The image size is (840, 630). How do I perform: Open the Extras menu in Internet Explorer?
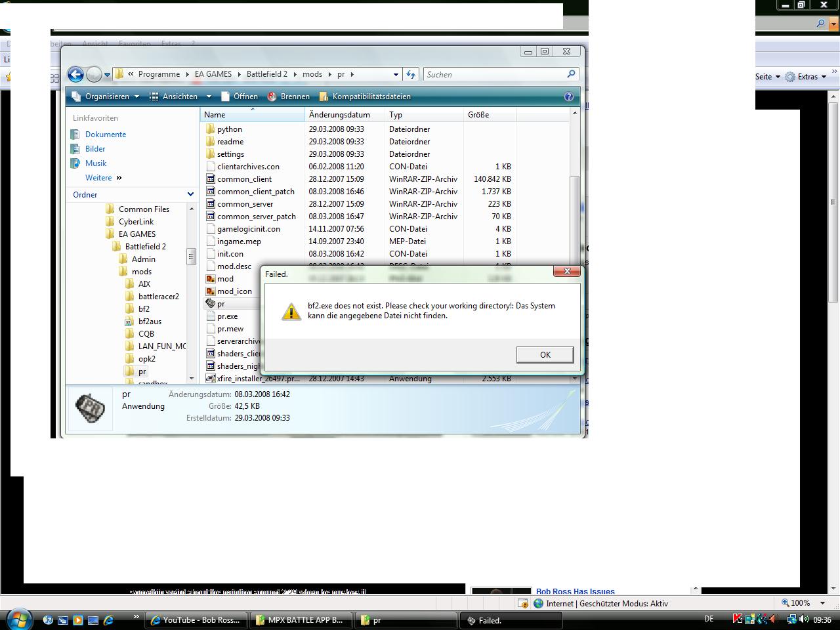coord(807,77)
